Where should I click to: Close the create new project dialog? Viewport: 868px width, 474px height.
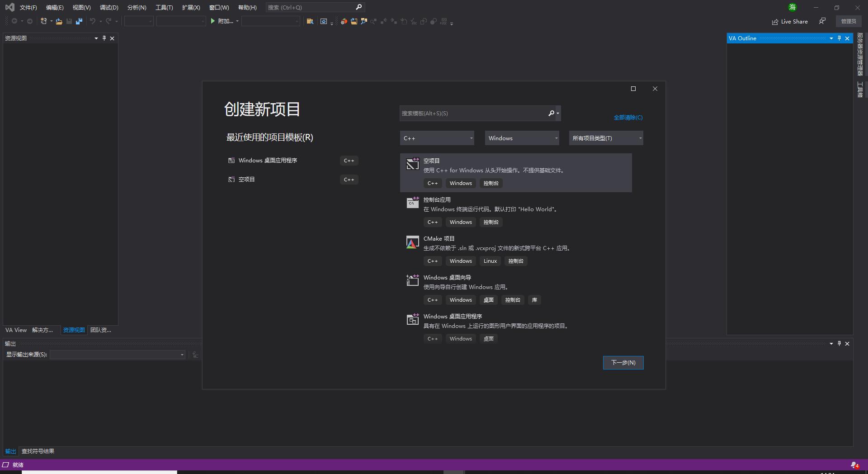click(x=655, y=89)
